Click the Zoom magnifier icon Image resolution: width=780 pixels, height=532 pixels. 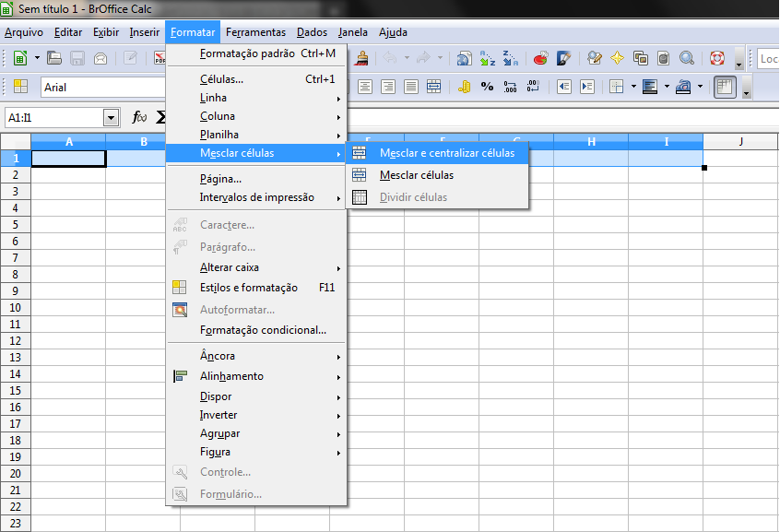coord(687,58)
